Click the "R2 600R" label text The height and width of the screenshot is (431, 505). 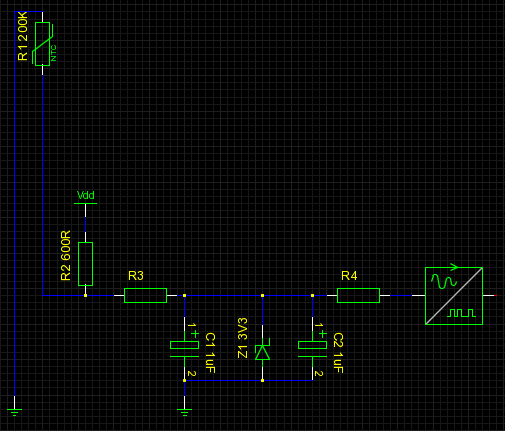66,255
